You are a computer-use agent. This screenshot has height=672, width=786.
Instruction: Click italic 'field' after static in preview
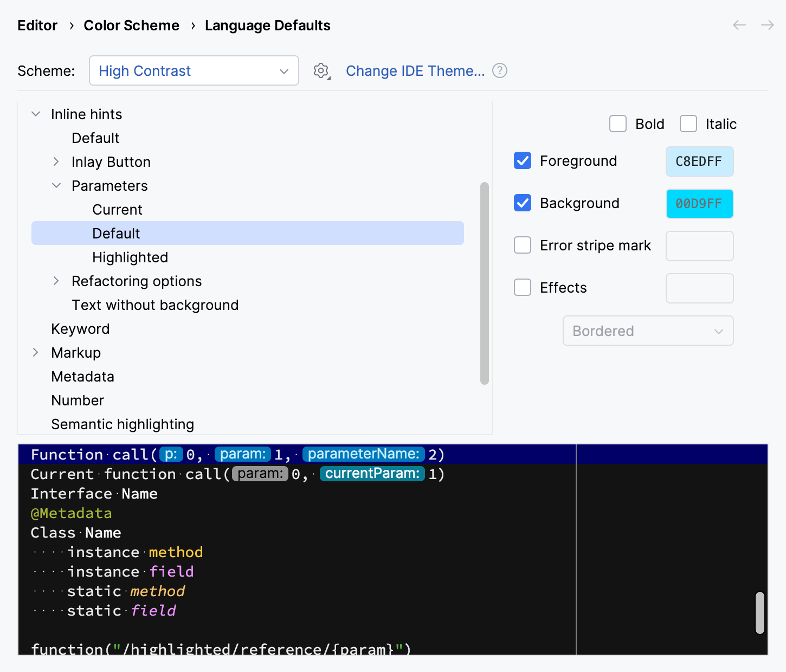pyautogui.click(x=153, y=611)
